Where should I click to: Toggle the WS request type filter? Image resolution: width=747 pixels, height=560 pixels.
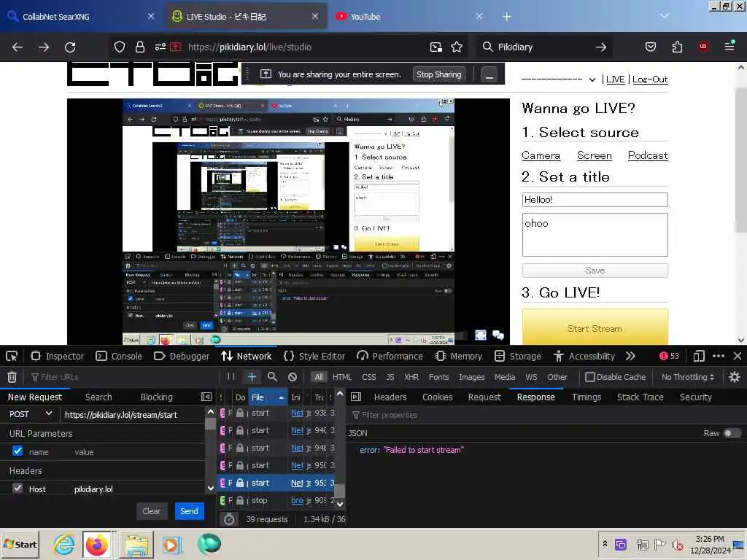[x=531, y=377]
